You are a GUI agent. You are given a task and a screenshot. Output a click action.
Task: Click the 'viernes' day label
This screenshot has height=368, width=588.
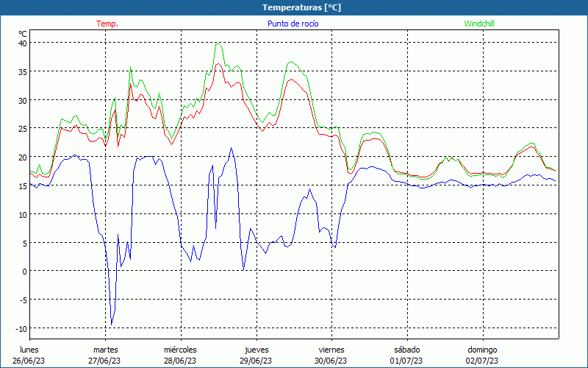click(331, 350)
